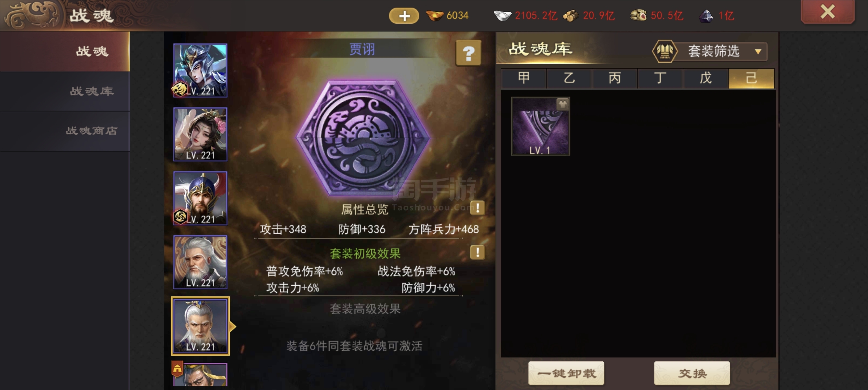Image resolution: width=868 pixels, height=390 pixels.
Task: Click the purple hexagon soul emblem
Action: (x=363, y=138)
